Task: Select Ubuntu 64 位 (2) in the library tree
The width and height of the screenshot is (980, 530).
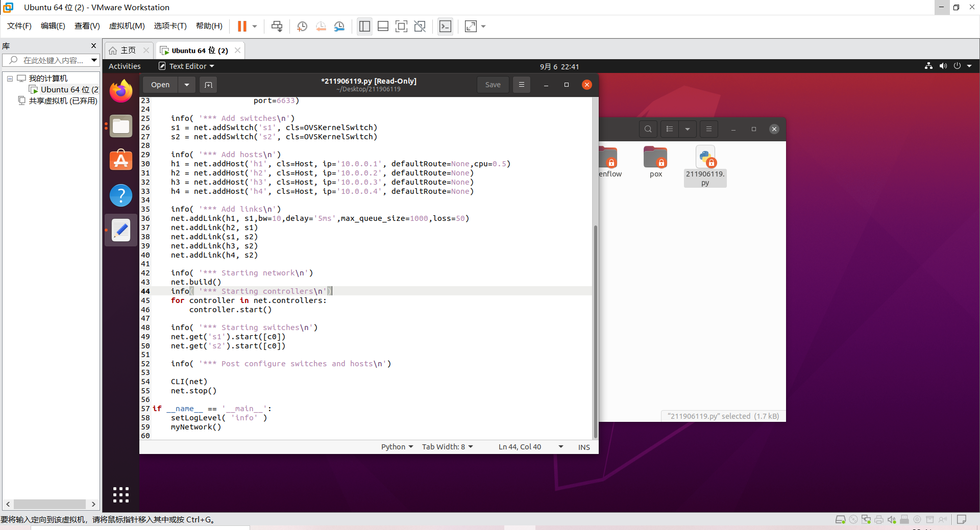Action: [64, 90]
